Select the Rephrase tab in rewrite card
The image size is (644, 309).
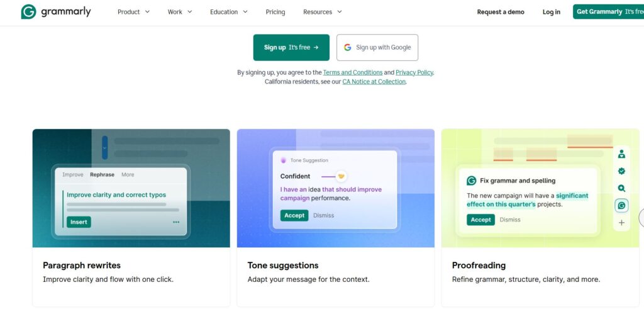[103, 174]
